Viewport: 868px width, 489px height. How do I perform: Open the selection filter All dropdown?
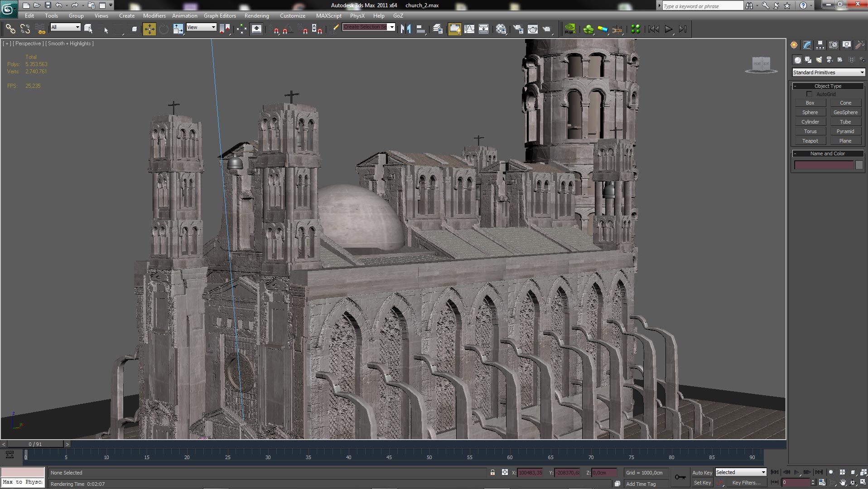point(65,27)
